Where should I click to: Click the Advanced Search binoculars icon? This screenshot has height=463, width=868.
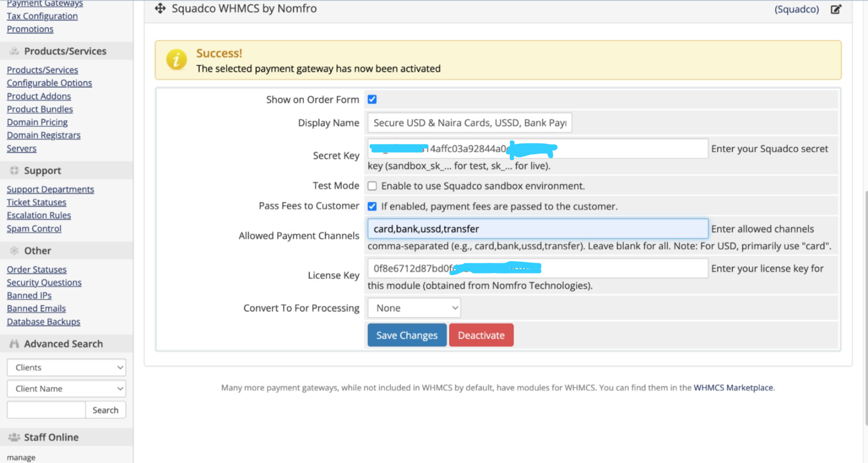point(14,344)
